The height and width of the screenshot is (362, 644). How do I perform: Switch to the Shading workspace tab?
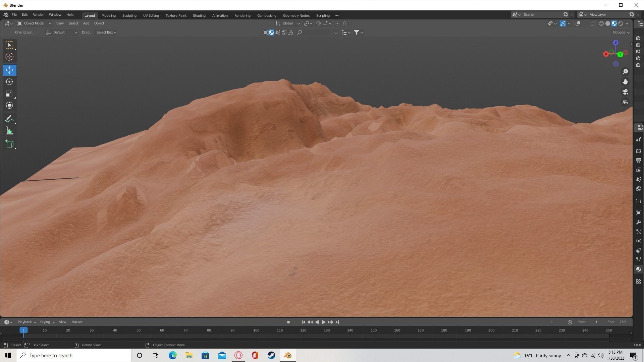tap(199, 15)
